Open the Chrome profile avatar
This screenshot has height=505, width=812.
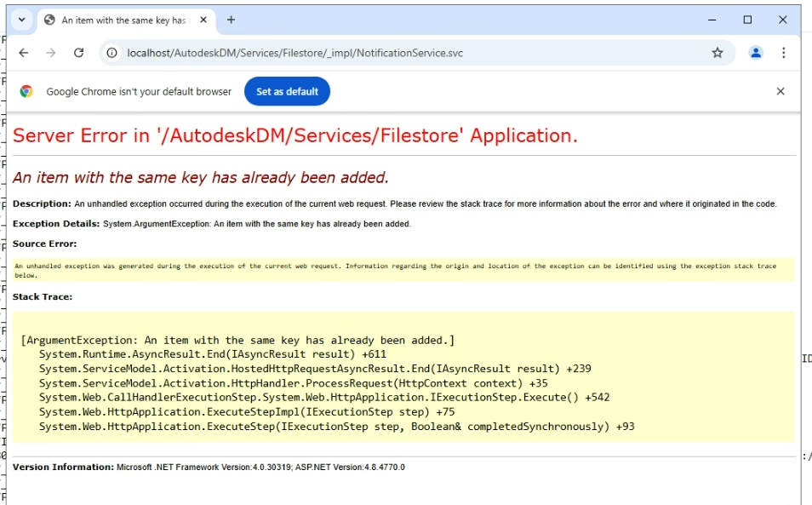coord(756,52)
